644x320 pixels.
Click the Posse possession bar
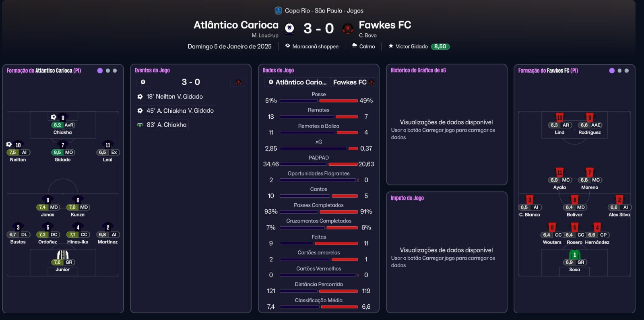pos(318,101)
